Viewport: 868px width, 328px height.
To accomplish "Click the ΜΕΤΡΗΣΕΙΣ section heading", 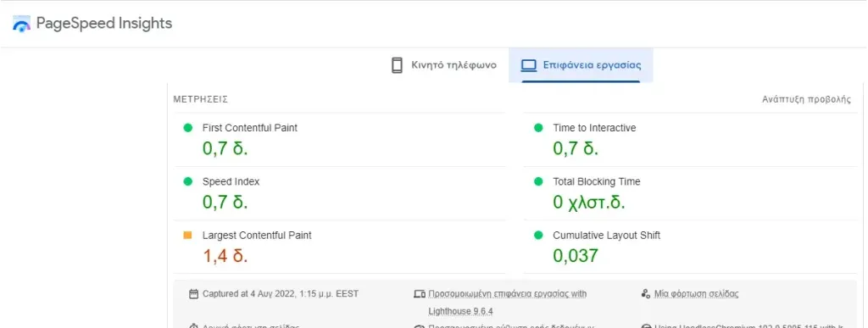I will coord(200,99).
